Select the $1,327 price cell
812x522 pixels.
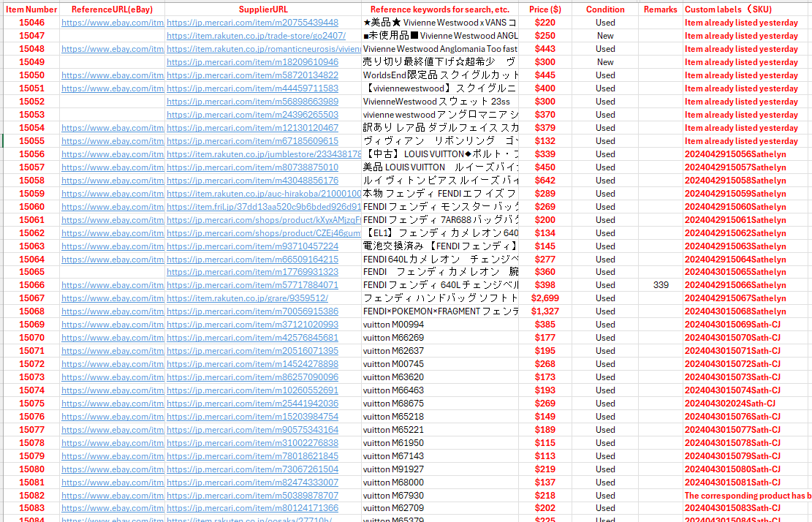tap(545, 311)
